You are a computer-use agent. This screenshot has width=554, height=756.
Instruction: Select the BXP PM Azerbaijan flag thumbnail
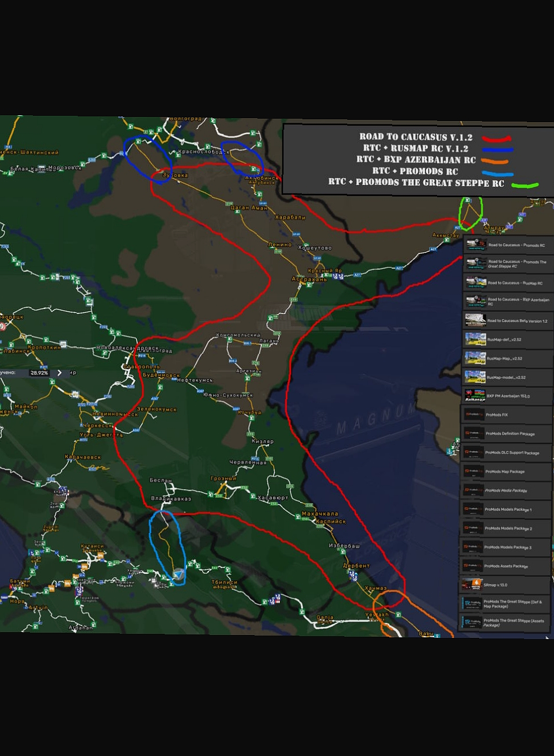475,396
